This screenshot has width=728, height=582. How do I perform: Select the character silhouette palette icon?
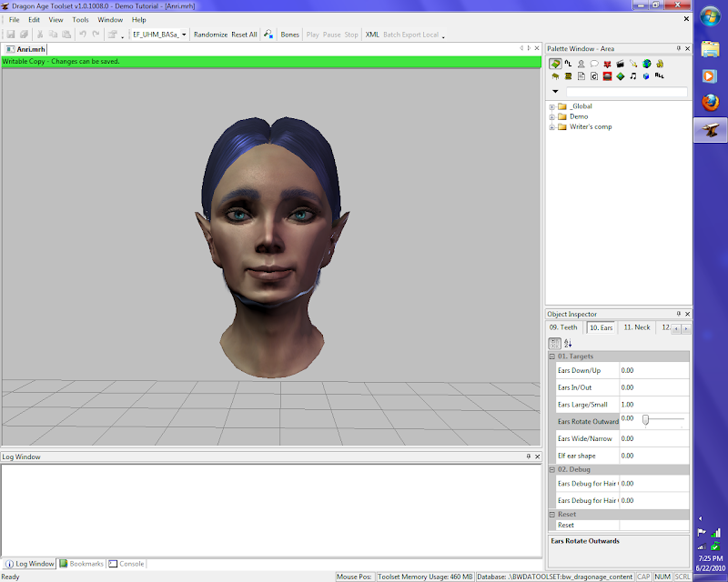coord(581,64)
